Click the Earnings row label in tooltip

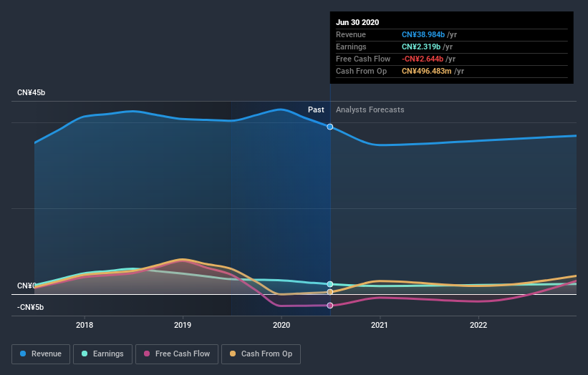pyautogui.click(x=351, y=47)
